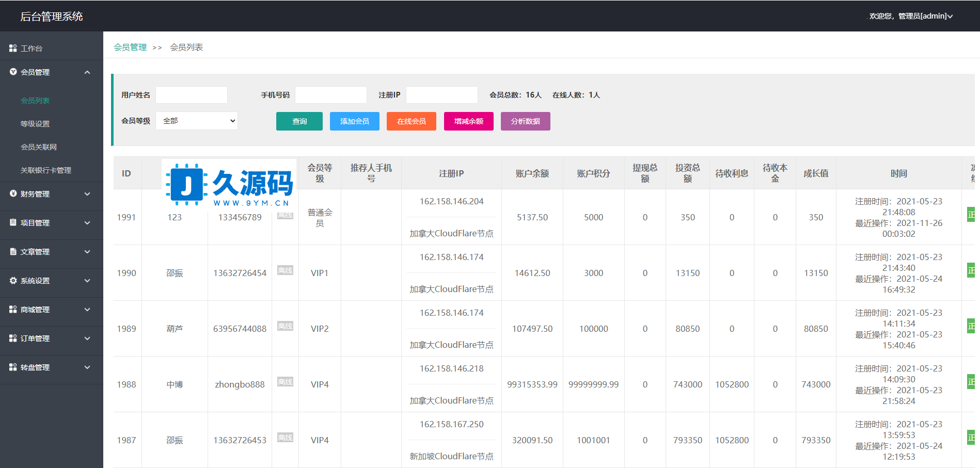Select 会员关联网 in the sidebar
This screenshot has width=980, height=468.
click(39, 147)
